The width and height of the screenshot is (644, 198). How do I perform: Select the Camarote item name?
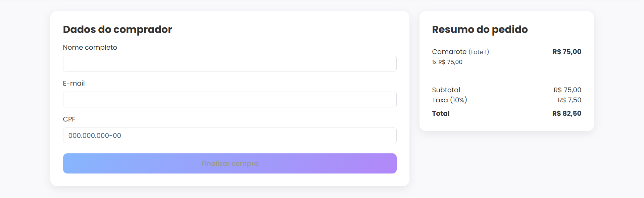click(x=449, y=52)
